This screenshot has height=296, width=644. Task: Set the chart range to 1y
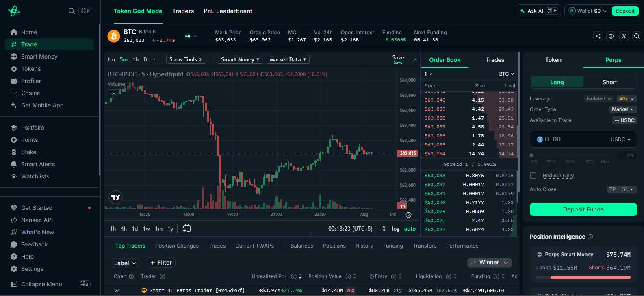(x=171, y=229)
